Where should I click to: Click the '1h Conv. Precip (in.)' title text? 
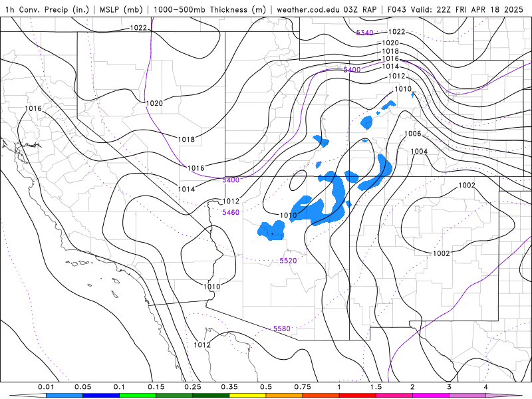pos(47,9)
